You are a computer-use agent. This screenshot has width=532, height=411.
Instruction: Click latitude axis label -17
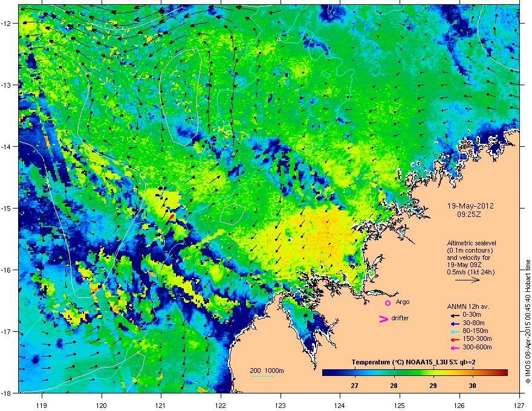pyautogui.click(x=7, y=331)
